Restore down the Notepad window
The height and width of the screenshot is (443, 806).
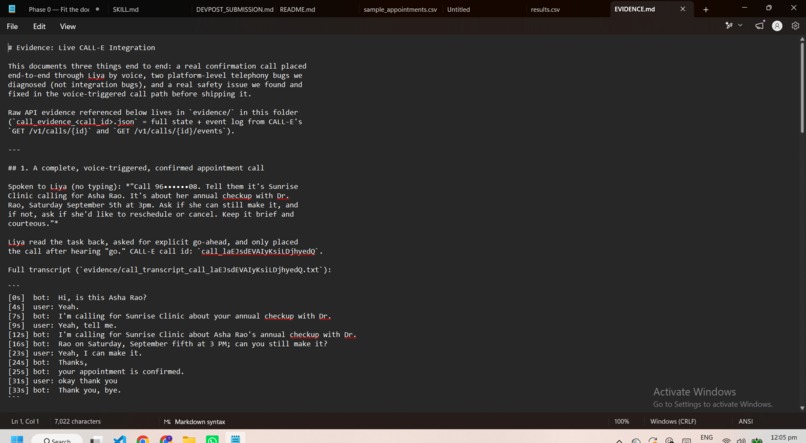point(768,8)
